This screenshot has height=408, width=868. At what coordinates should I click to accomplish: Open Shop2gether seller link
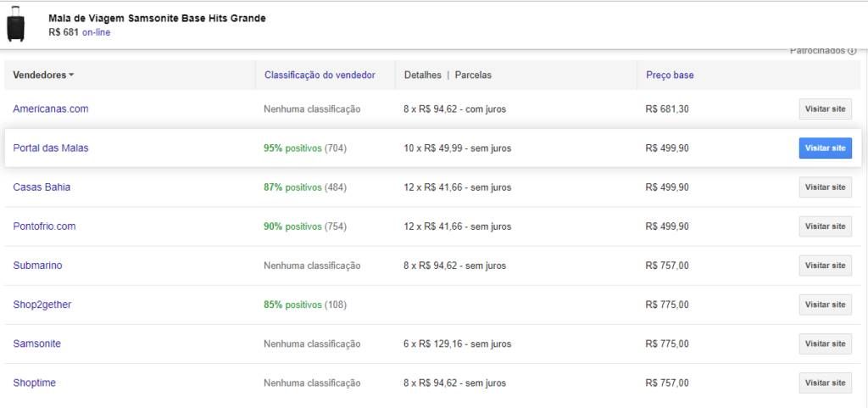click(x=42, y=305)
